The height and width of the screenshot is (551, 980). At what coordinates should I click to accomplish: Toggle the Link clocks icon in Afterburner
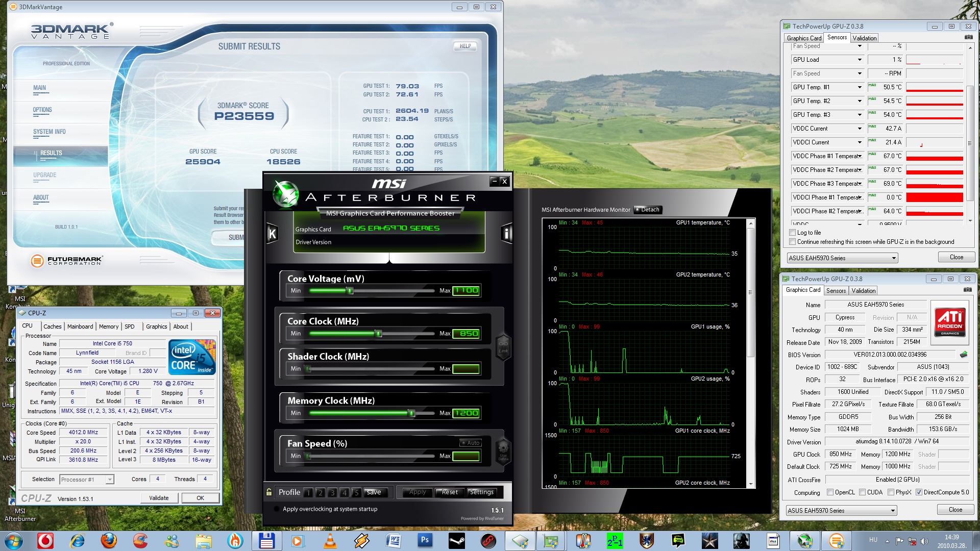tap(503, 347)
